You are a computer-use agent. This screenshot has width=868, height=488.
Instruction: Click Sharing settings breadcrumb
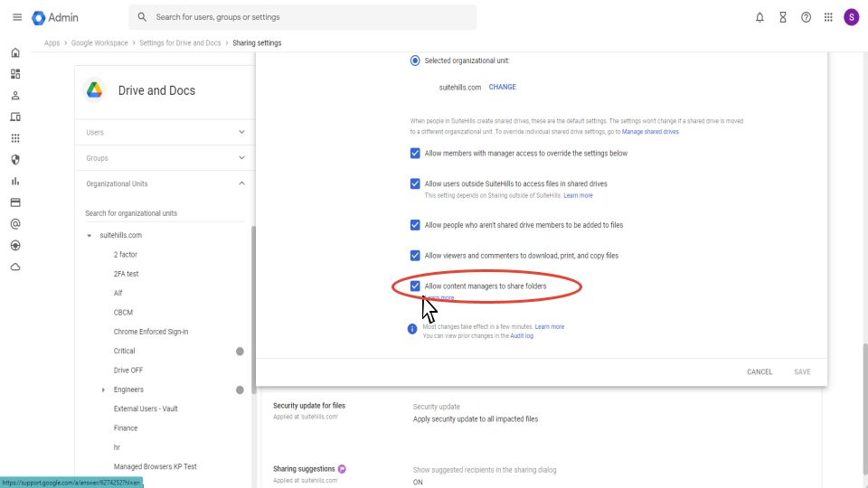(x=257, y=43)
